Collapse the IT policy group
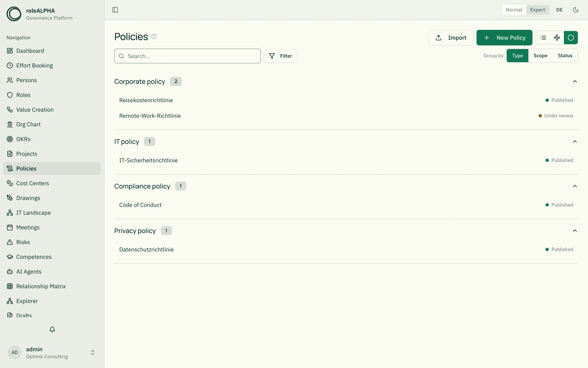 coord(575,142)
